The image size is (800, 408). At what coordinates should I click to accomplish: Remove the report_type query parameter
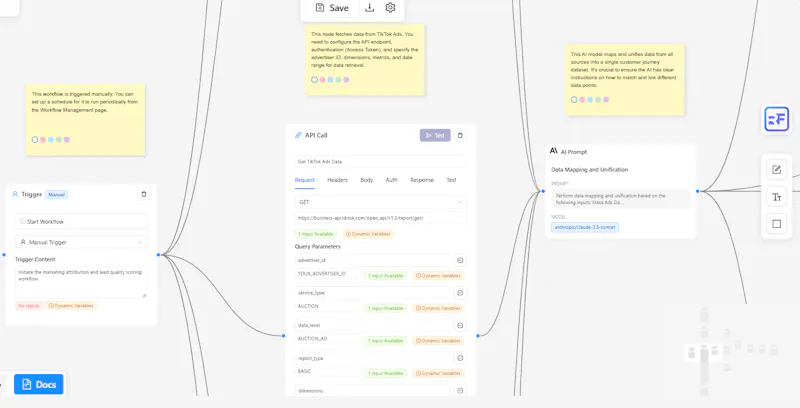tap(460, 358)
